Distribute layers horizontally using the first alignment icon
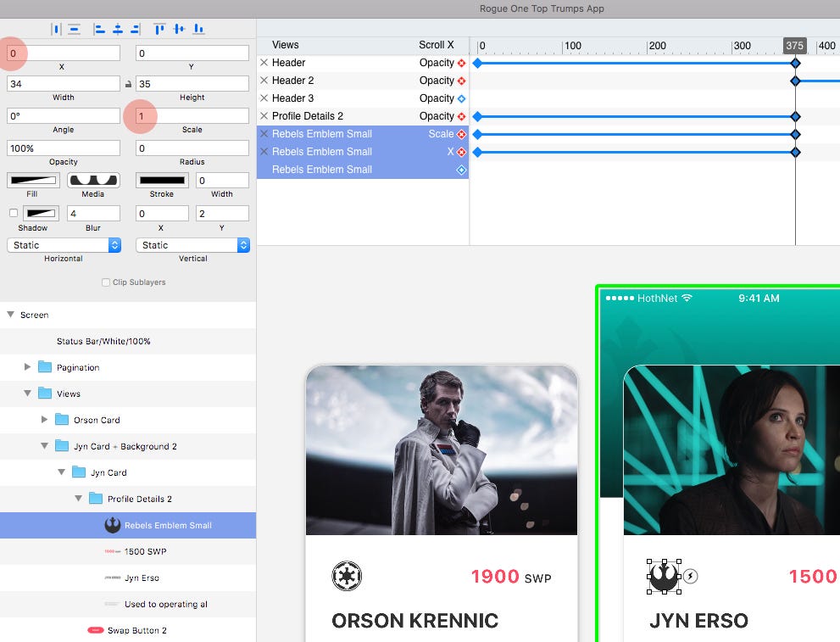 tap(56, 29)
